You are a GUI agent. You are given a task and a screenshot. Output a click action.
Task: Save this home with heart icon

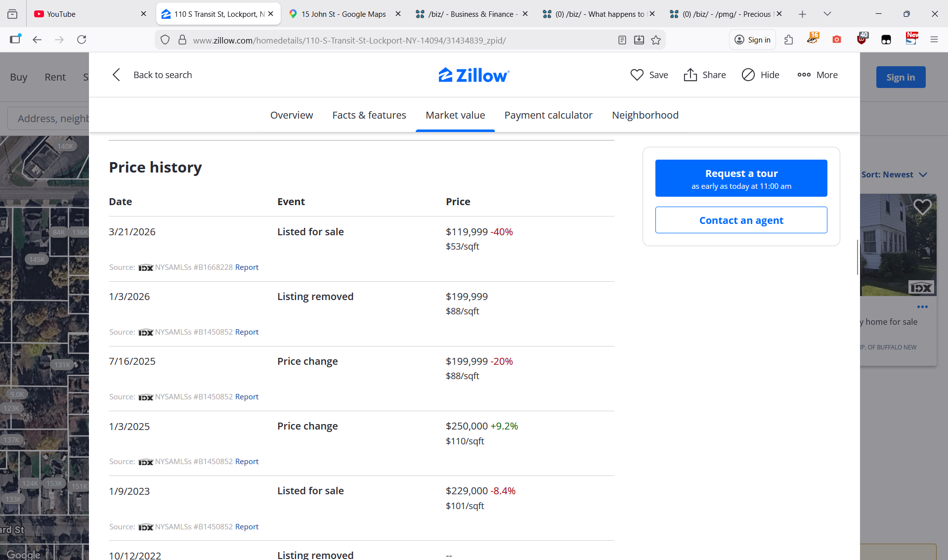649,75
